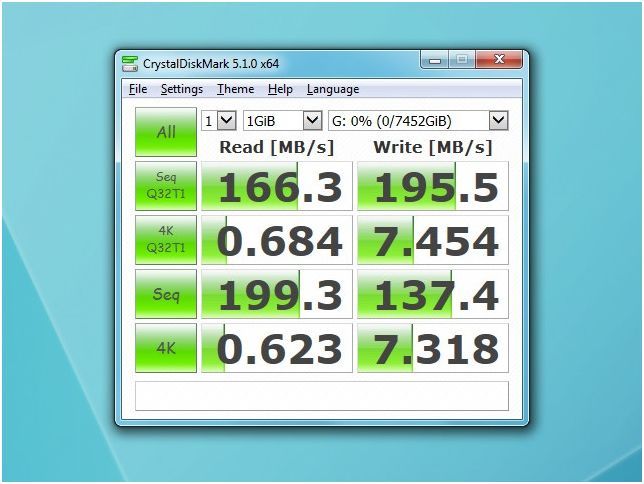Click the 4K write result 7.318
The image size is (644, 484).
(x=433, y=348)
